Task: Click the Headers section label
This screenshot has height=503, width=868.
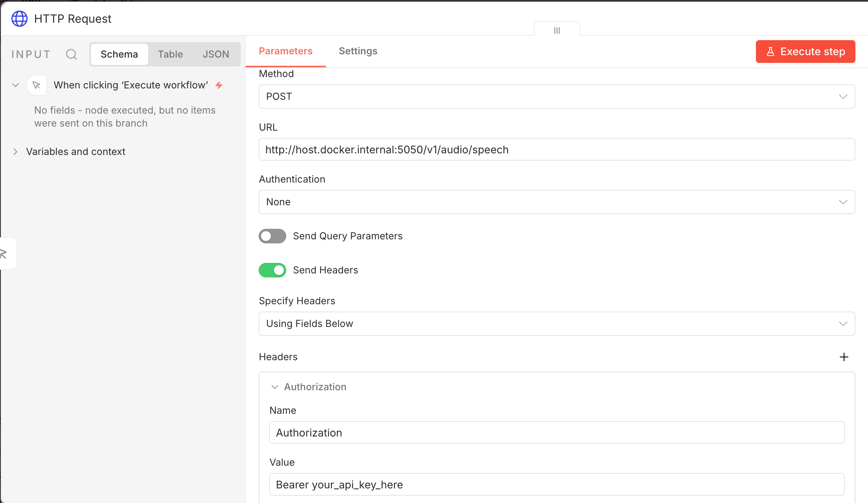Action: [279, 357]
